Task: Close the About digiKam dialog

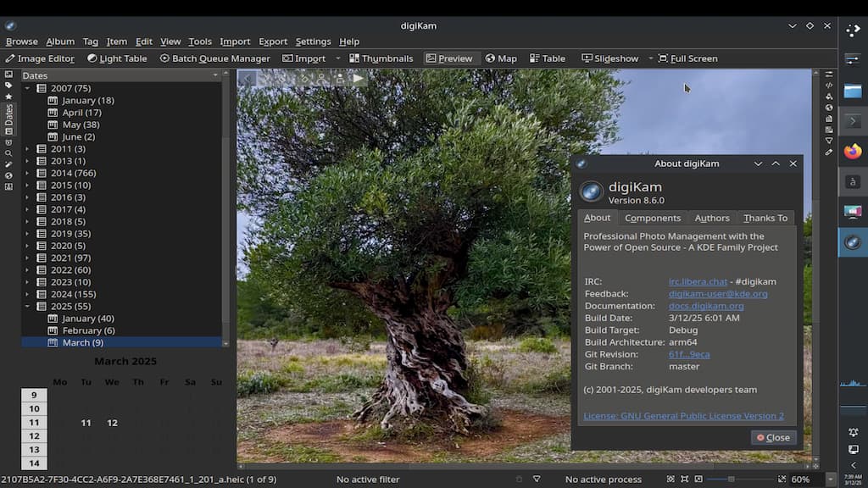Action: (x=773, y=437)
